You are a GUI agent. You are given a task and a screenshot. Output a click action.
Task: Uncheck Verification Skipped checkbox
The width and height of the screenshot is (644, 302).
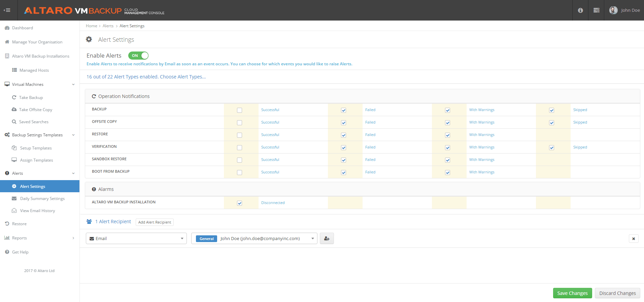click(x=551, y=147)
